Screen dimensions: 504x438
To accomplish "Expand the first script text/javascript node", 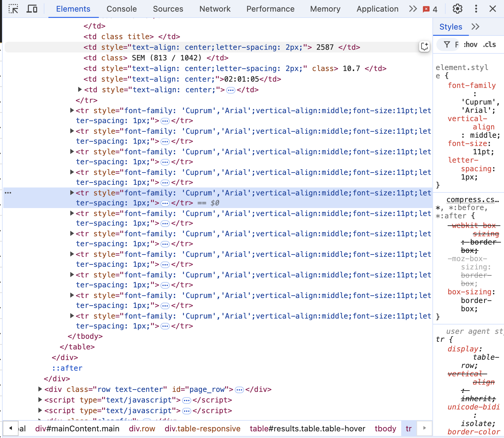I will pos(40,400).
